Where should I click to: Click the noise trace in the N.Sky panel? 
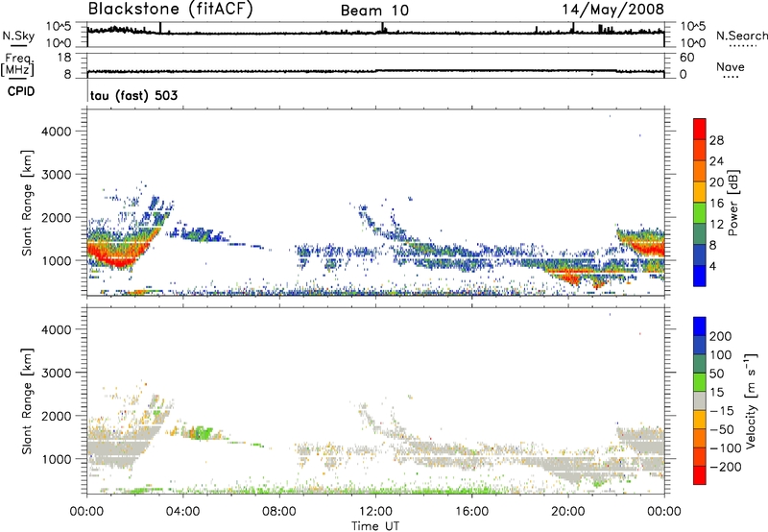(375, 33)
